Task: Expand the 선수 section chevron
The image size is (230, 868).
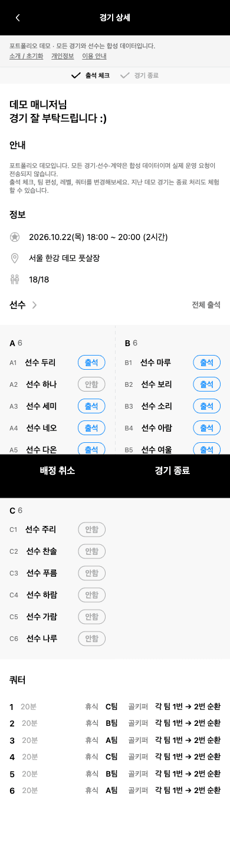Action: click(x=34, y=305)
